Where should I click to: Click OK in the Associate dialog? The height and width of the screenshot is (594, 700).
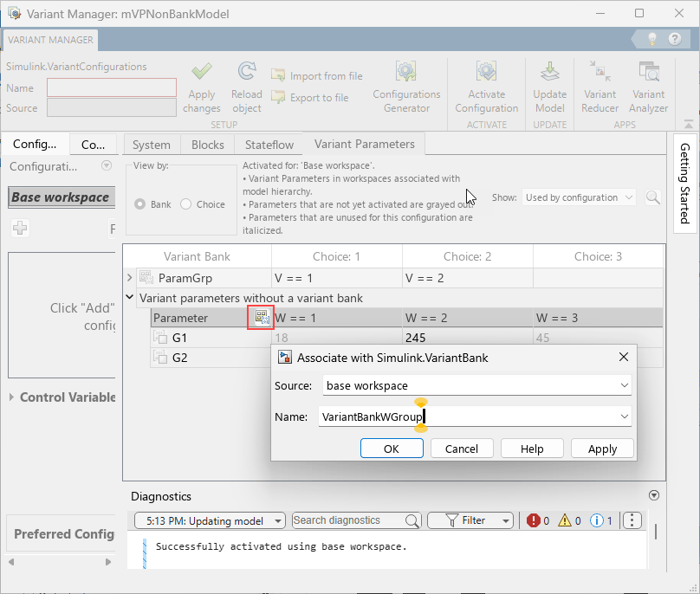(392, 448)
